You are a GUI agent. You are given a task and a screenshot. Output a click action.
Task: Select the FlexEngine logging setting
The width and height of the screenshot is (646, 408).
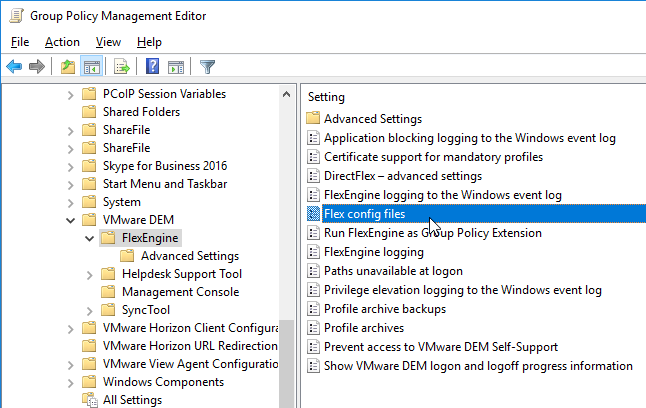click(374, 252)
